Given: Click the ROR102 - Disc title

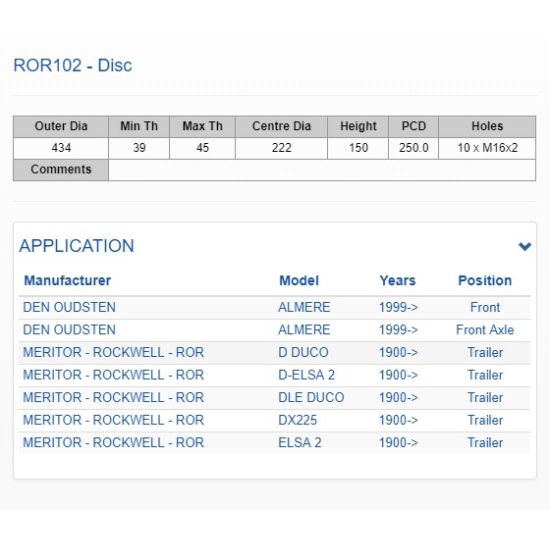Looking at the screenshot, I should 73,65.
